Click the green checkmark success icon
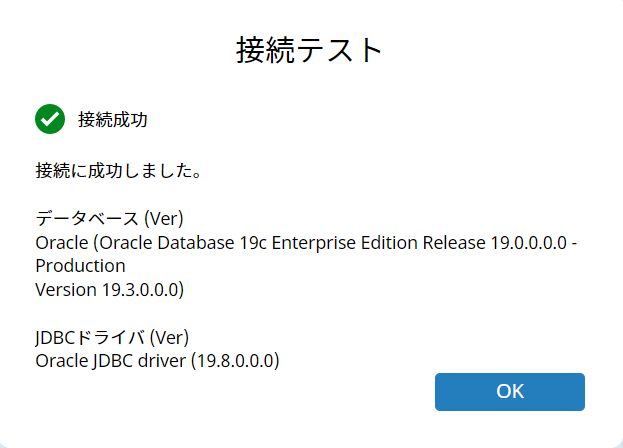This screenshot has width=623, height=448. pyautogui.click(x=50, y=119)
